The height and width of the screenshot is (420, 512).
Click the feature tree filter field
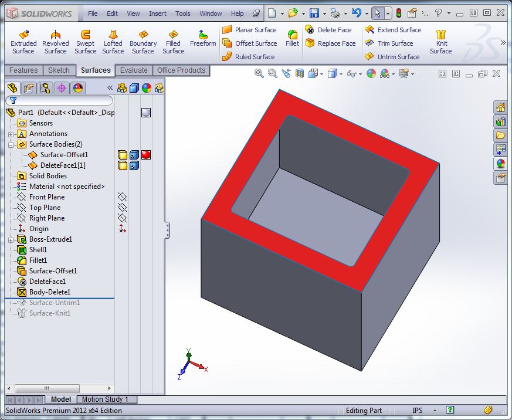pyautogui.click(x=59, y=101)
